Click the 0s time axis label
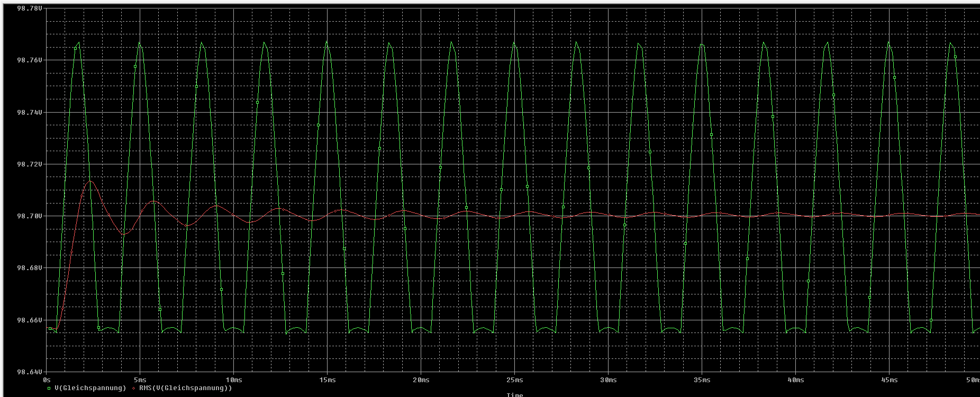Image resolution: width=980 pixels, height=397 pixels. [46, 380]
